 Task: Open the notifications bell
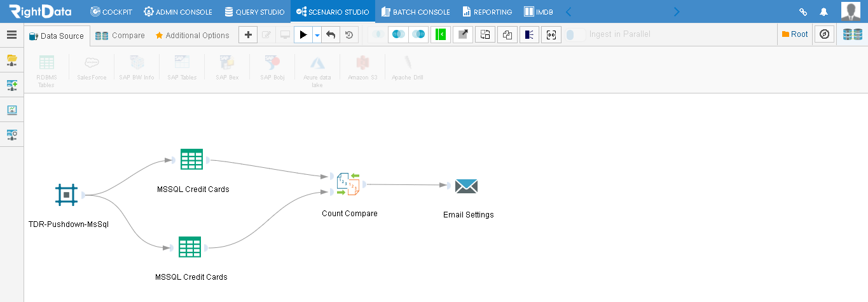[x=823, y=11]
